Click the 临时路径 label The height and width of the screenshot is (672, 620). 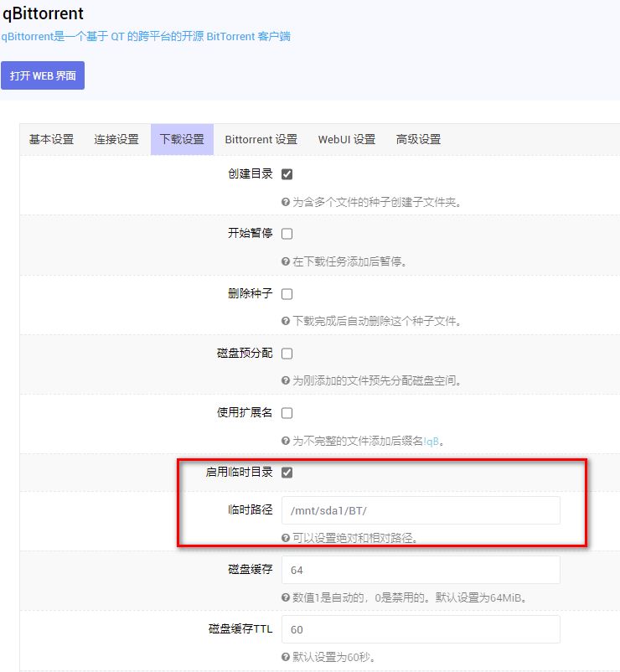(x=251, y=509)
